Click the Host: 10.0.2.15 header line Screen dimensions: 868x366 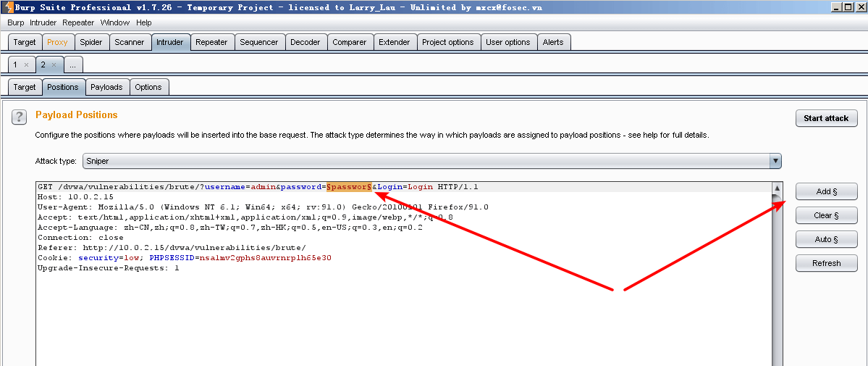pos(75,197)
